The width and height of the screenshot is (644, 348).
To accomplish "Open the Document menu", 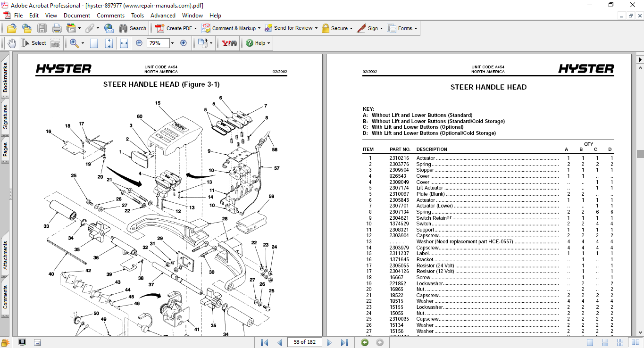I will coord(77,16).
